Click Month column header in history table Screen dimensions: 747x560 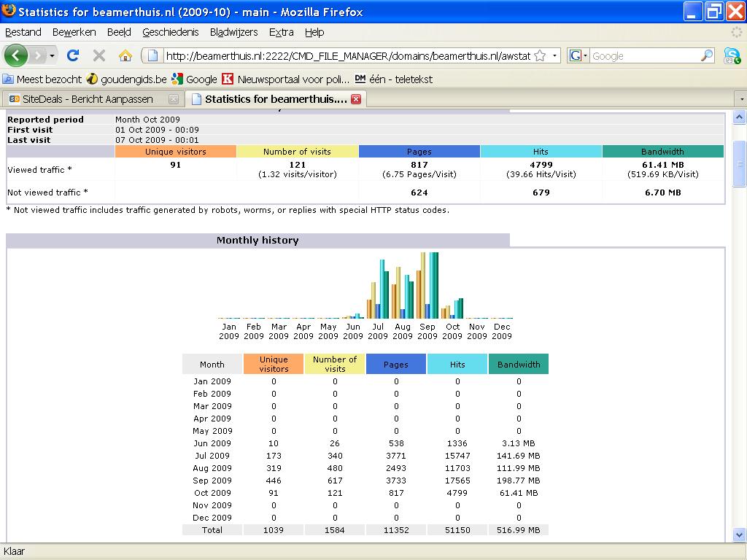pyautogui.click(x=212, y=365)
